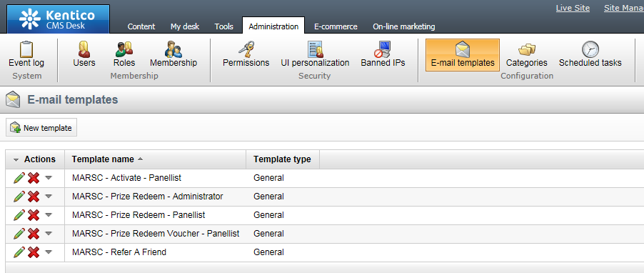Open the Actions column header dropdown

(16, 159)
